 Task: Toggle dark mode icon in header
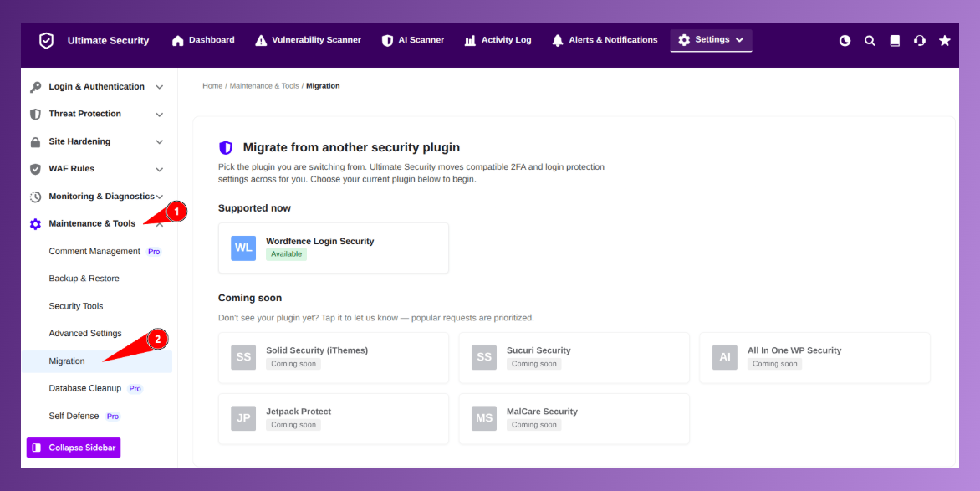[845, 41]
